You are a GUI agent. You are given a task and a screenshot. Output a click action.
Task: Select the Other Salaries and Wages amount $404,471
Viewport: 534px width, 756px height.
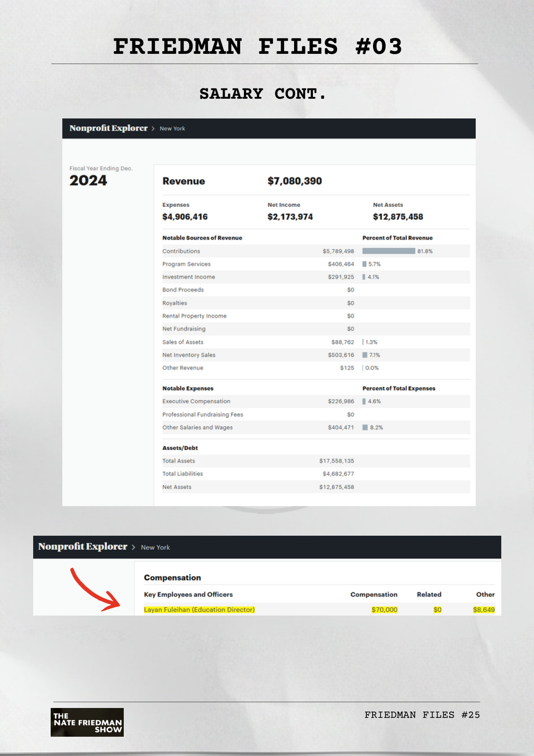click(341, 428)
